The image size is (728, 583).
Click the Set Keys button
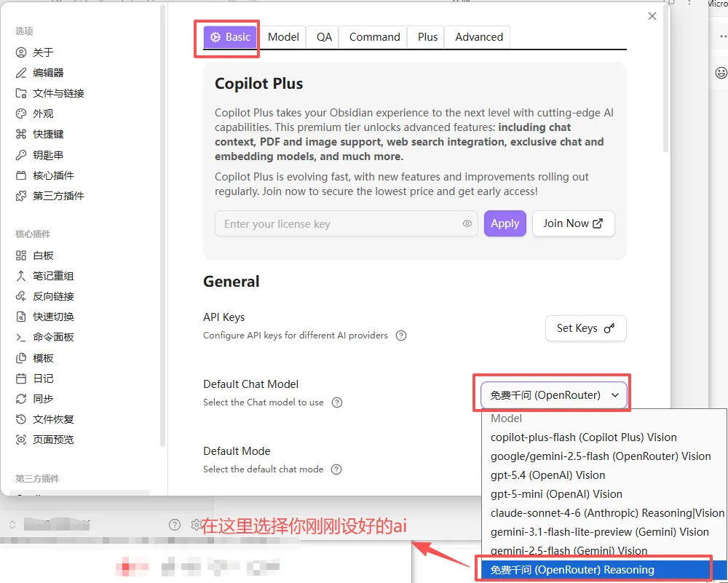[586, 328]
